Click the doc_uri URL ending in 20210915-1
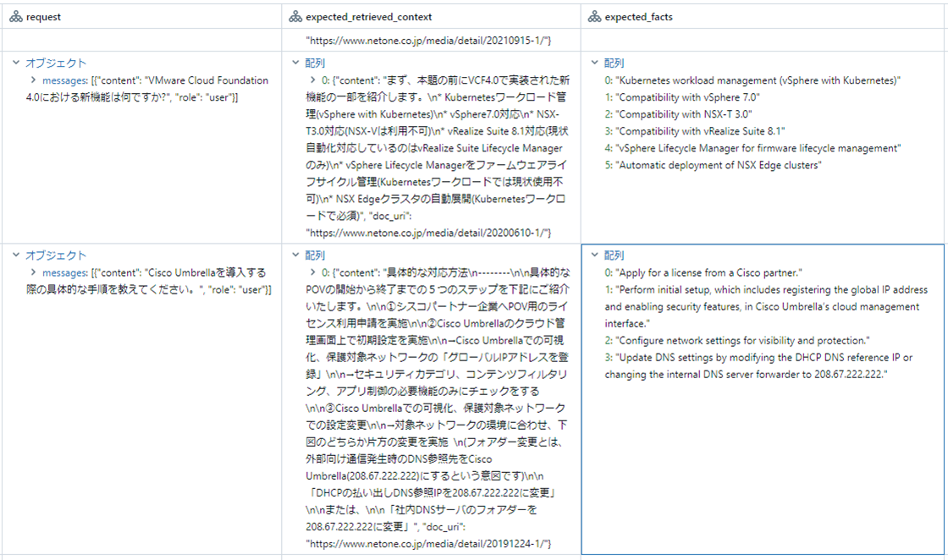The image size is (948, 560). (x=428, y=41)
